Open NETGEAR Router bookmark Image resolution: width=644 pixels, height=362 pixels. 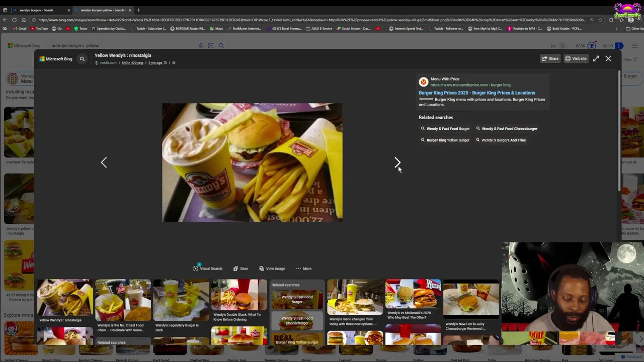pyautogui.click(x=188, y=29)
